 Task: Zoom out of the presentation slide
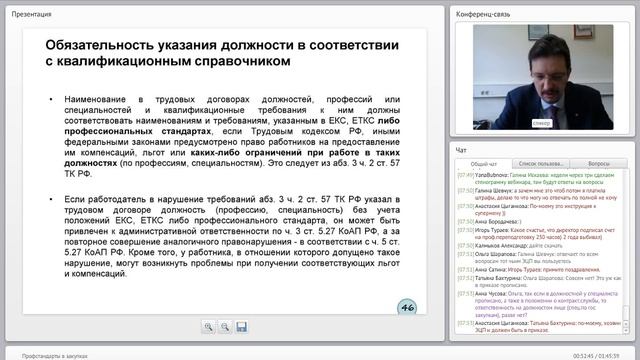click(x=224, y=327)
